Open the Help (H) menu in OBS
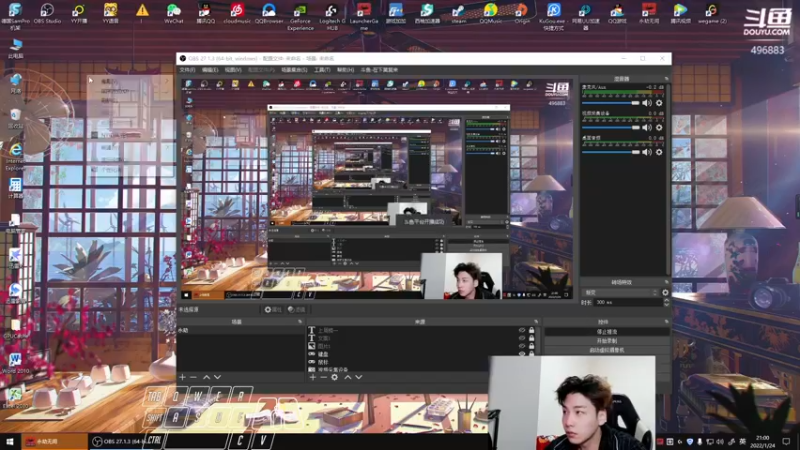 point(345,70)
